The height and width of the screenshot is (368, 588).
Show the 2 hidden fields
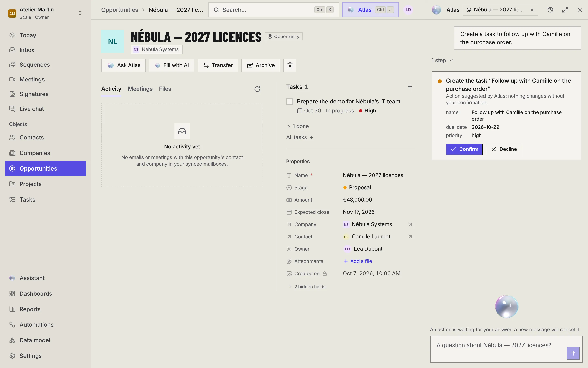tap(307, 287)
